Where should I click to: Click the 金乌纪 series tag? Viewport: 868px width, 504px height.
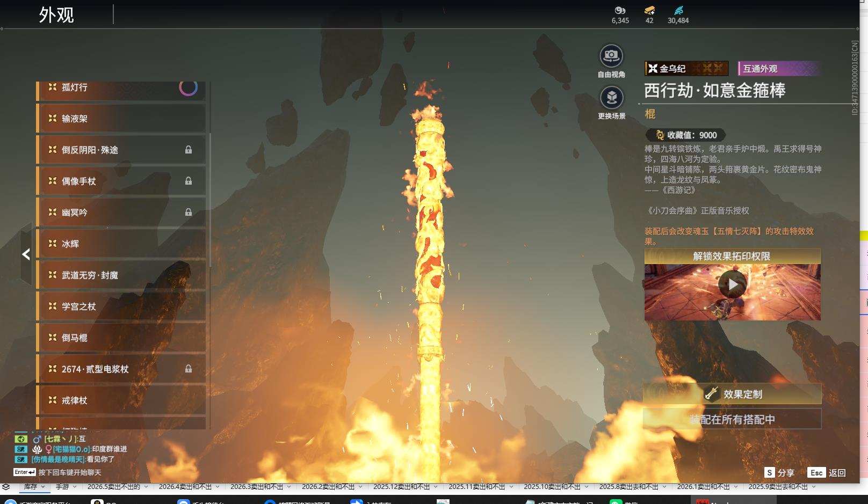[686, 69]
